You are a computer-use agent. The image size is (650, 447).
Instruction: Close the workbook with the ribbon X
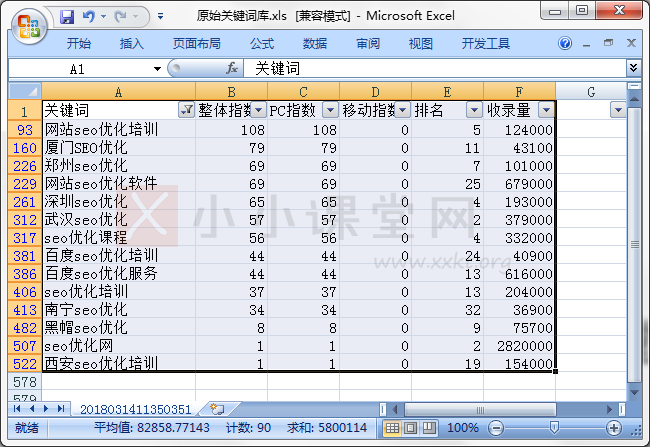coord(631,43)
